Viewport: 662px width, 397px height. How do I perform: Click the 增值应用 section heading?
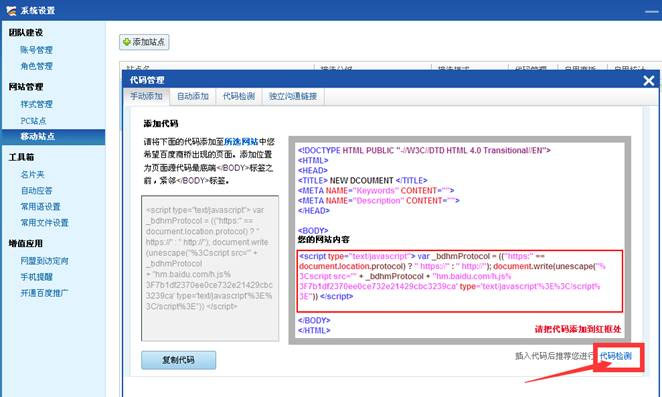[26, 243]
